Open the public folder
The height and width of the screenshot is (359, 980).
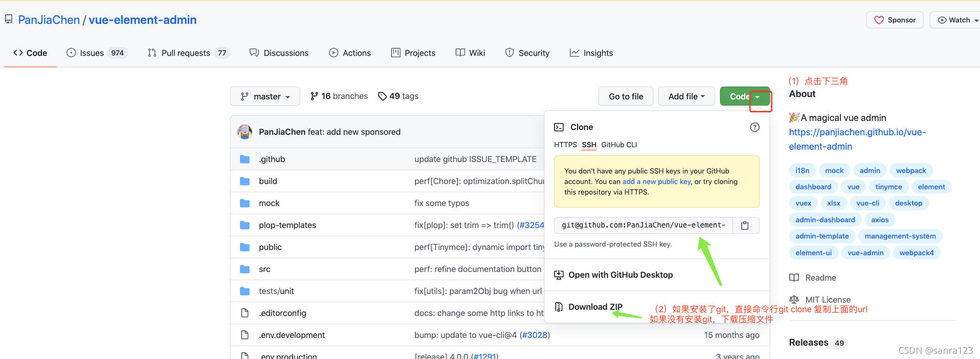point(270,247)
